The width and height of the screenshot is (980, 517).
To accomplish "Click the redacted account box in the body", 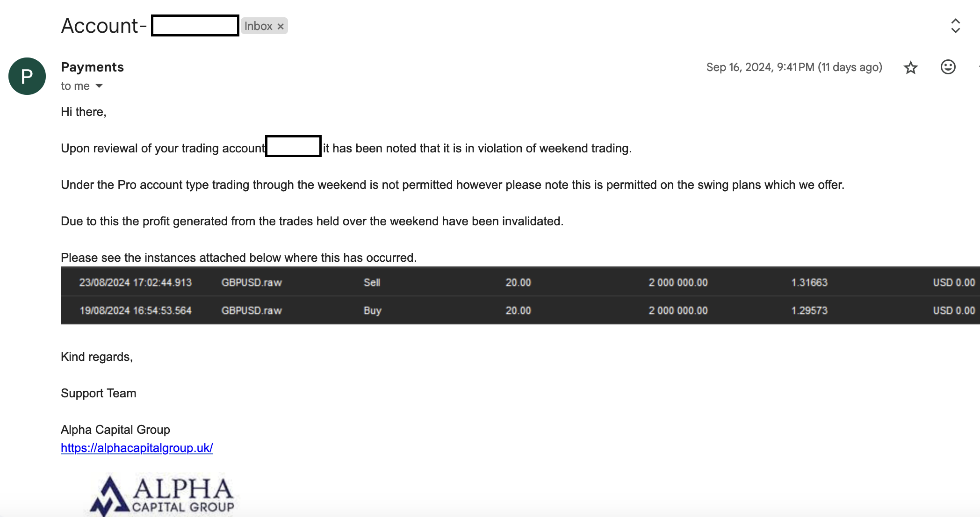I will pyautogui.click(x=293, y=146).
